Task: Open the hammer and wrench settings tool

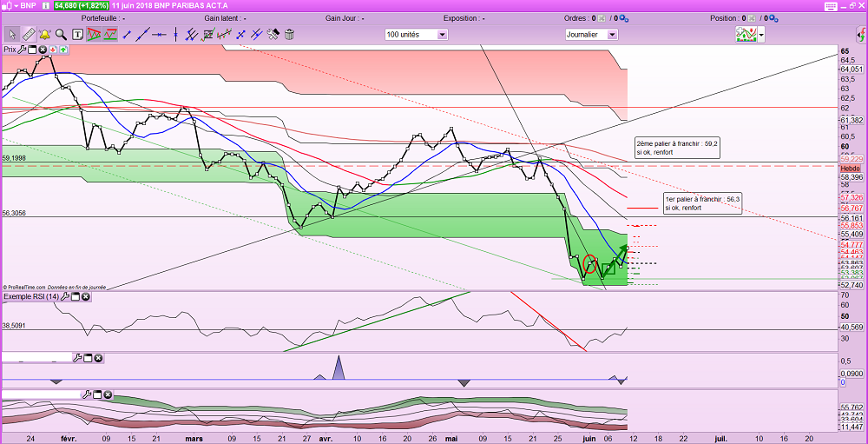Action: (x=273, y=35)
